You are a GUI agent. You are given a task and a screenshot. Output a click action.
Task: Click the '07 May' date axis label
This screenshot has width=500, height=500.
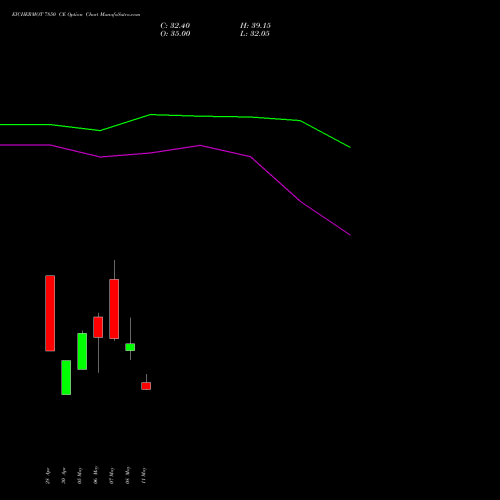pyautogui.click(x=112, y=475)
